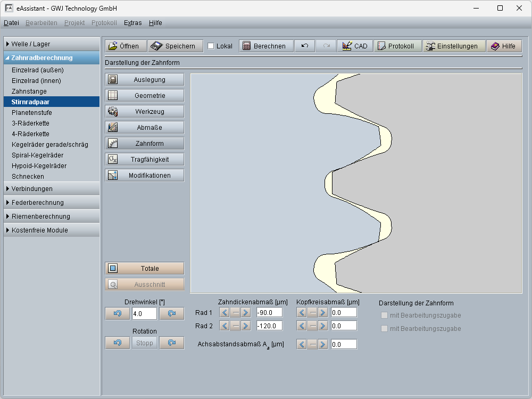Decrease Achsabstandsabmaß with left arrow
The height and width of the screenshot is (399, 532).
pos(302,345)
